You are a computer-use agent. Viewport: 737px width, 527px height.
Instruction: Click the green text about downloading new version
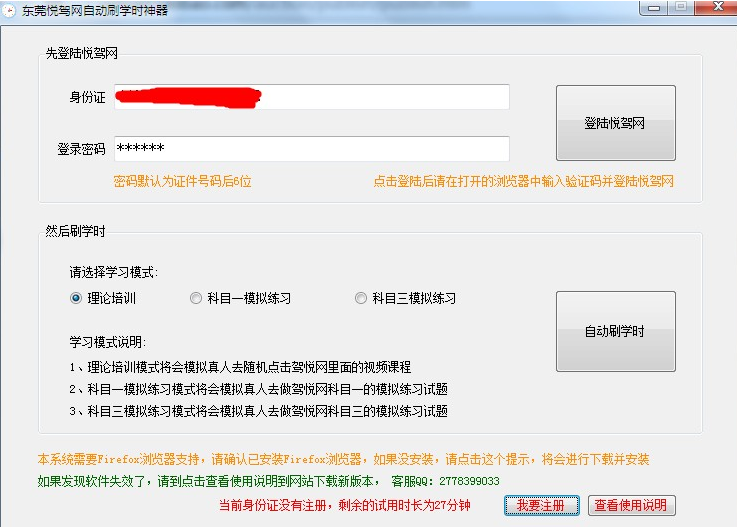point(268,481)
